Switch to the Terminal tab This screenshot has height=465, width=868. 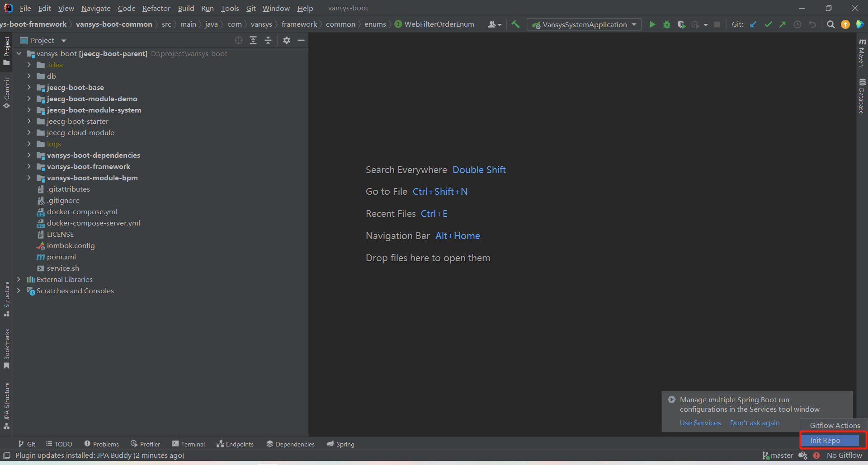click(x=189, y=444)
